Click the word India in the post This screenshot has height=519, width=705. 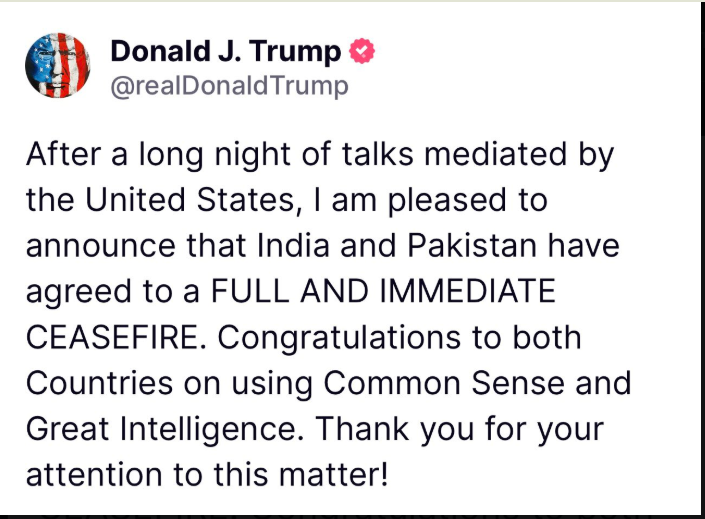coord(294,246)
